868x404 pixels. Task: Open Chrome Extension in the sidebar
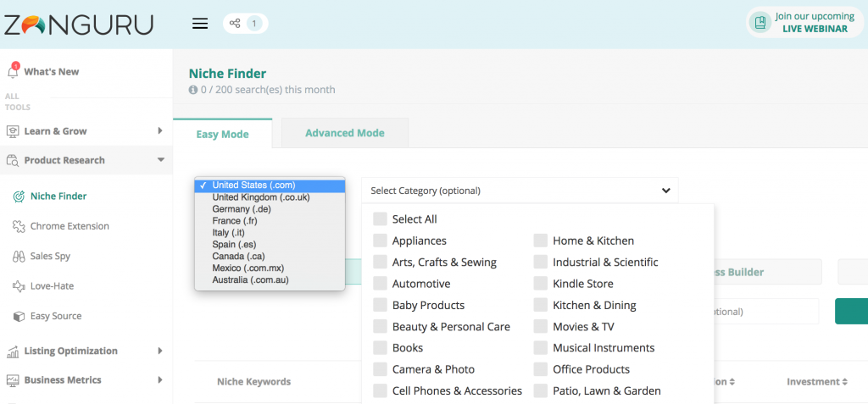pos(70,226)
